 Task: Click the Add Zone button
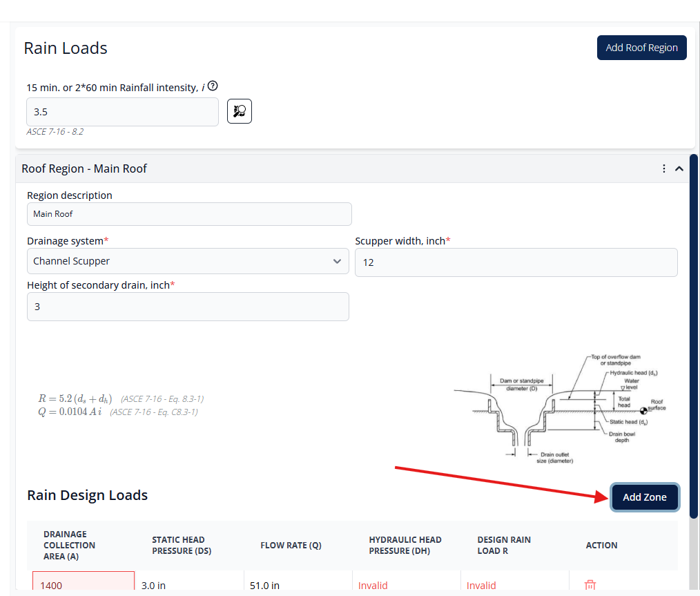pos(644,497)
